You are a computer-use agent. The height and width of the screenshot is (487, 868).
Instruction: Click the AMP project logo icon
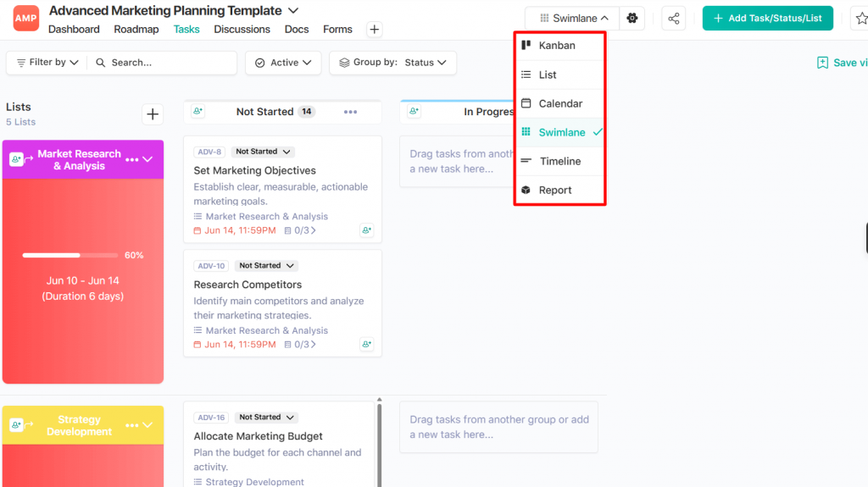pyautogui.click(x=26, y=19)
